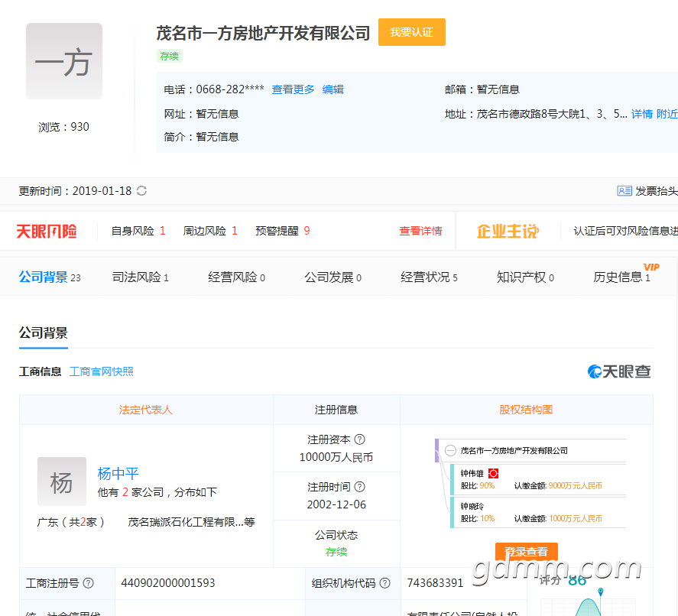Viewport: 678px width, 616px height.
Task: Click organization code 743683391
Action: tap(435, 583)
